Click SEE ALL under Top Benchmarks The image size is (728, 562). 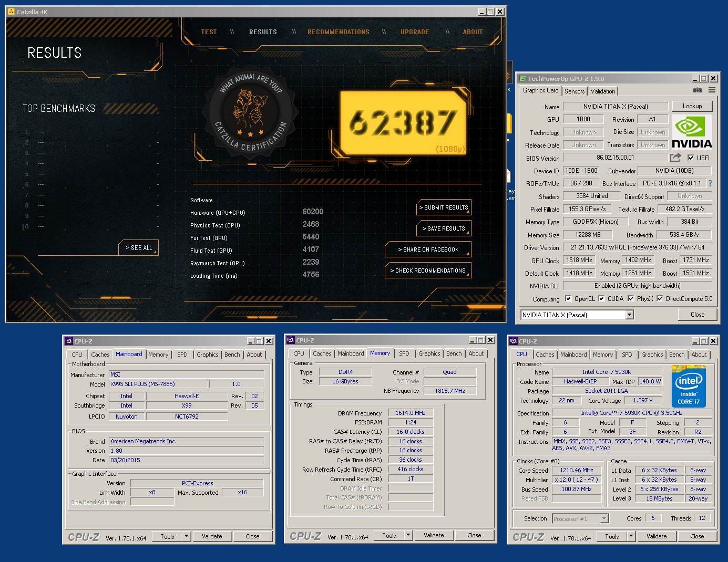click(138, 248)
